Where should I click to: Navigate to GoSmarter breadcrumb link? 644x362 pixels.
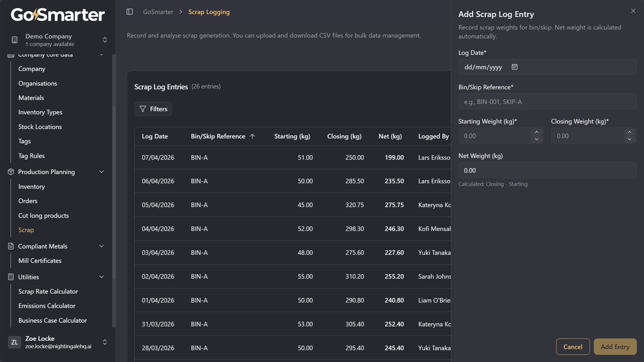[158, 12]
